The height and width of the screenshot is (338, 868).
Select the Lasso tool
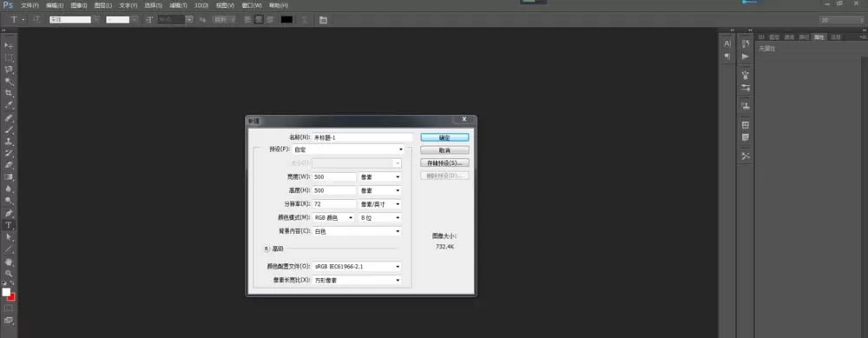[x=9, y=70]
